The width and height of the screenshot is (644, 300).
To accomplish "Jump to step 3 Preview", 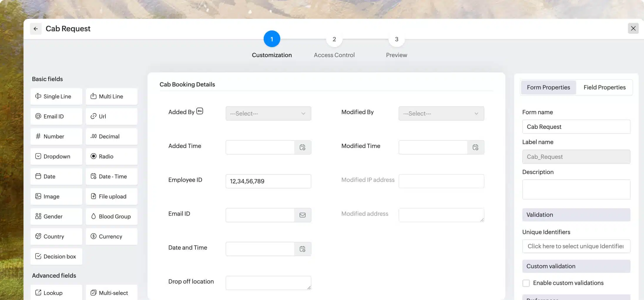I will click(x=396, y=39).
